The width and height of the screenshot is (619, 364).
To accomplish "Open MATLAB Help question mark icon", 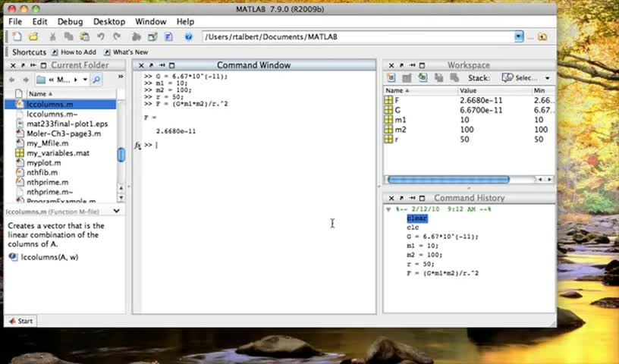I will click(x=188, y=36).
